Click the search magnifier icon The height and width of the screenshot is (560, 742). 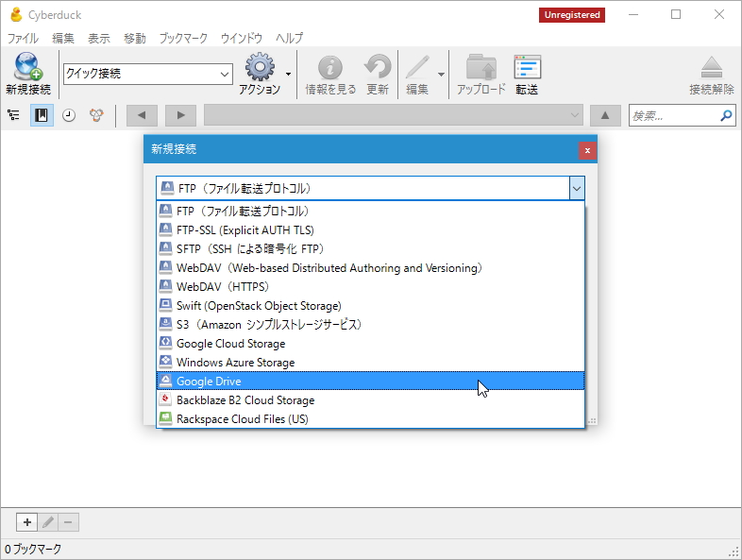(726, 115)
